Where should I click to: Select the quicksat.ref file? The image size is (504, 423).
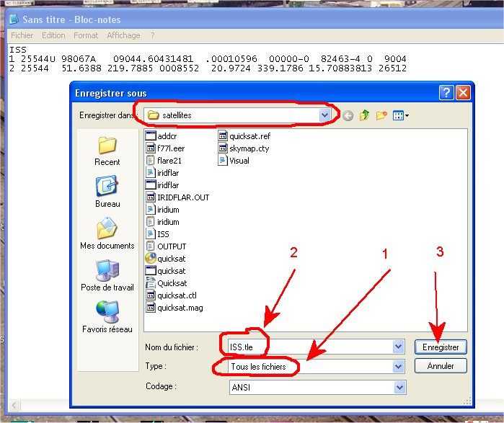pyautogui.click(x=244, y=136)
